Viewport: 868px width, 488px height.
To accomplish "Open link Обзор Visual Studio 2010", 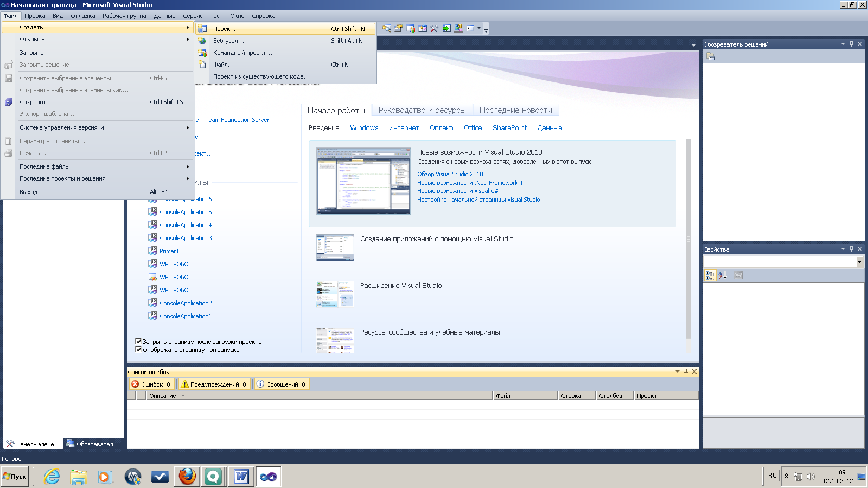I will point(450,174).
